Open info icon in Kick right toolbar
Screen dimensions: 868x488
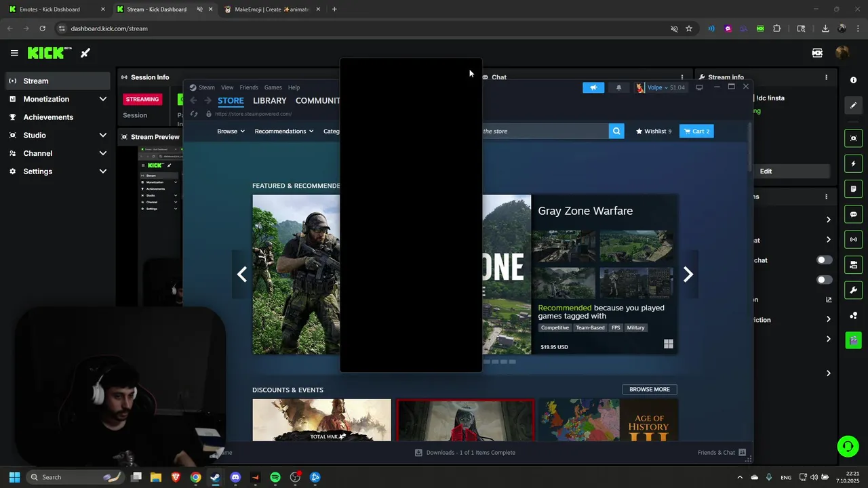[x=853, y=80]
